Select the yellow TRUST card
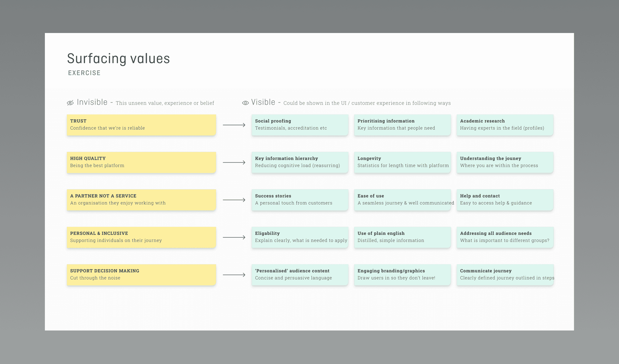This screenshot has width=619, height=364. coord(141,125)
